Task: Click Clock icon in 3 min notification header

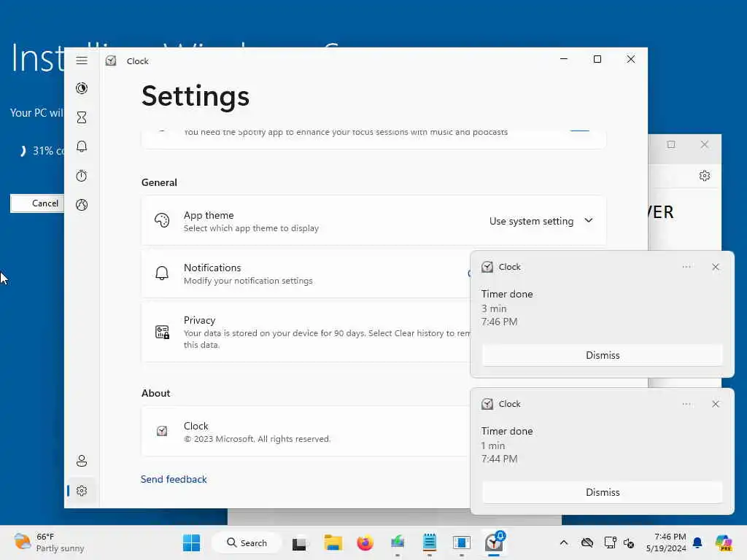Action: point(487,267)
